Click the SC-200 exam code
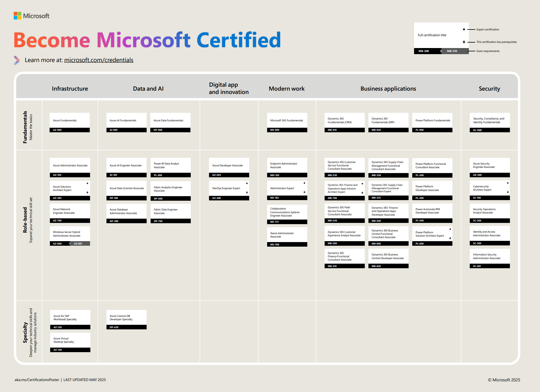Screen dimensions: 540x392 click(477, 220)
